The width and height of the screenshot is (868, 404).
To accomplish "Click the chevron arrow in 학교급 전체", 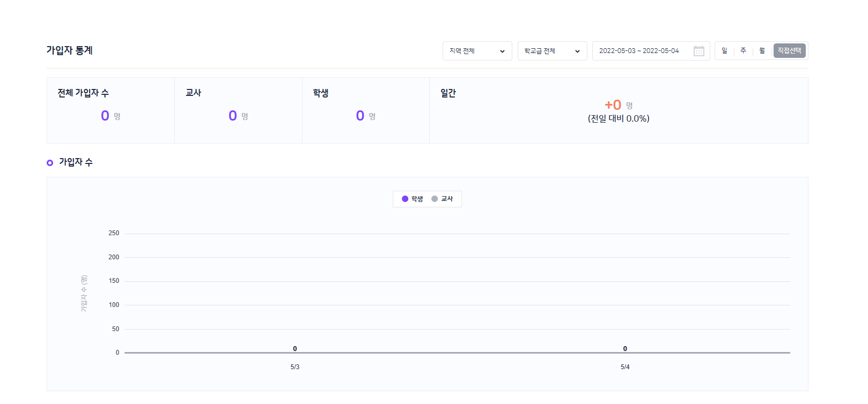I will pos(577,51).
